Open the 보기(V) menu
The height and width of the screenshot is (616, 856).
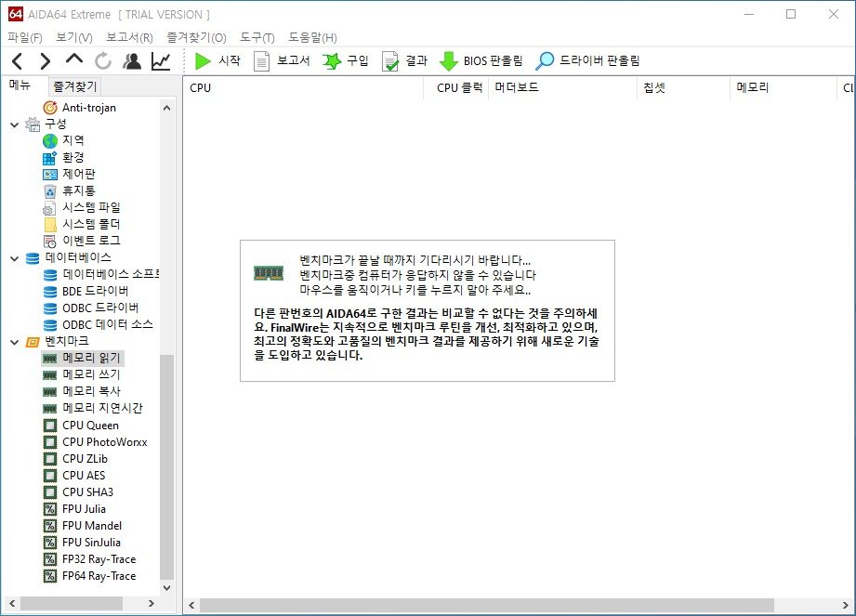click(74, 37)
